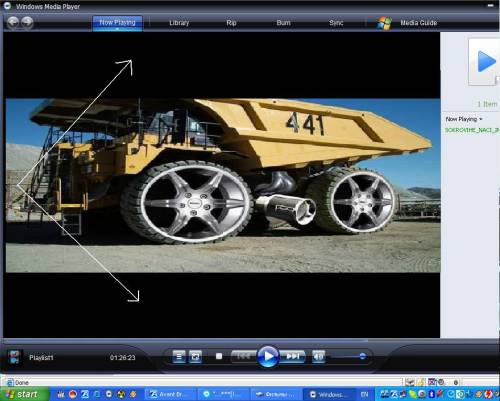Click the big blue Play button
Image resolution: width=500 pixels, height=401 pixels.
click(268, 356)
